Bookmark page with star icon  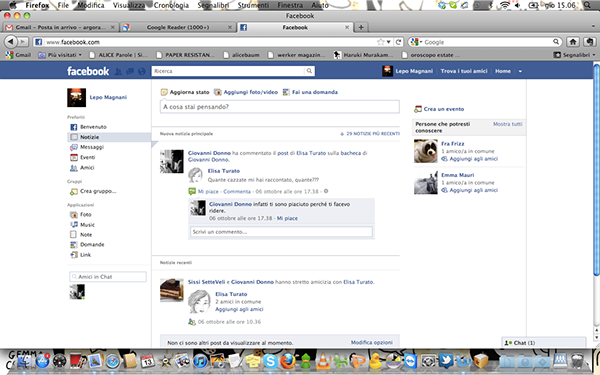coord(380,42)
